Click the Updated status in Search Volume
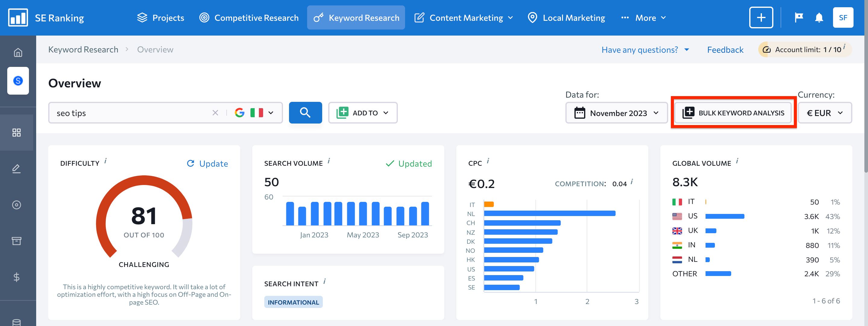Image resolution: width=868 pixels, height=326 pixels. click(x=408, y=164)
